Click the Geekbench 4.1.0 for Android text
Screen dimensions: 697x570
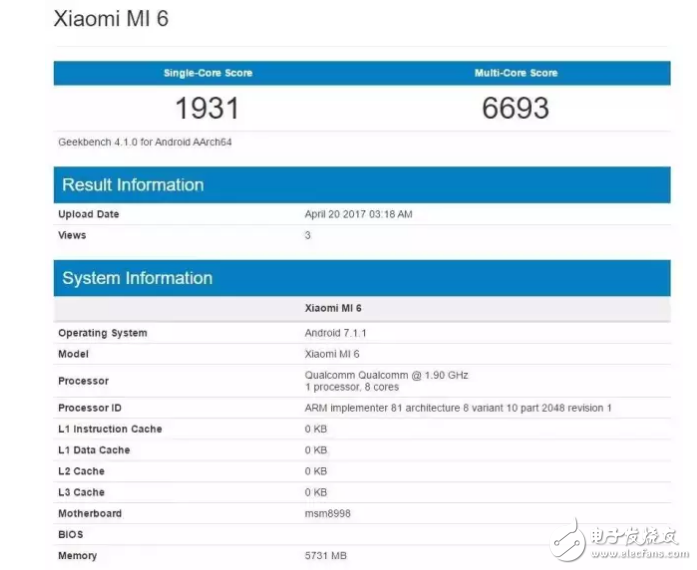tap(145, 142)
